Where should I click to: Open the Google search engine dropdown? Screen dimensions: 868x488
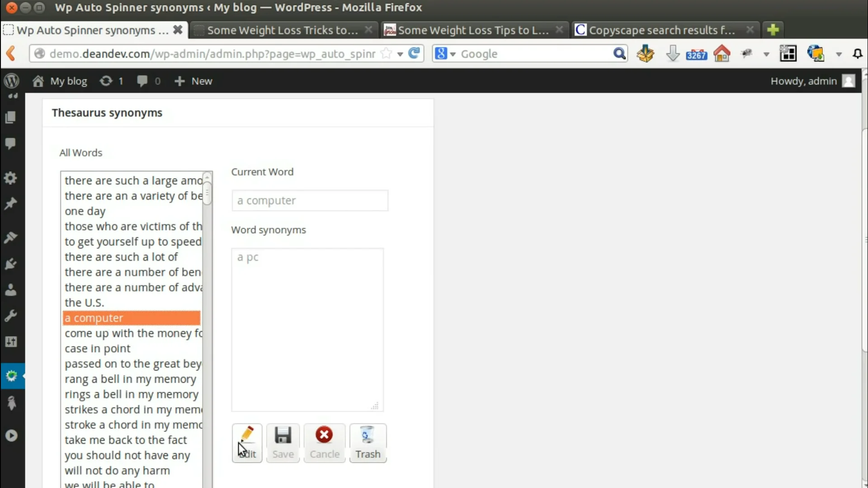pyautogui.click(x=444, y=53)
